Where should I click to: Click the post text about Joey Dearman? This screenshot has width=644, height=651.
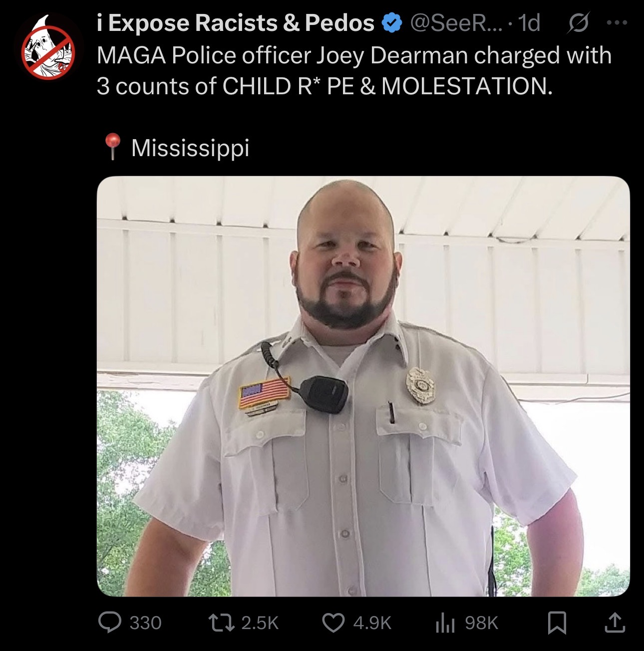coord(354,70)
